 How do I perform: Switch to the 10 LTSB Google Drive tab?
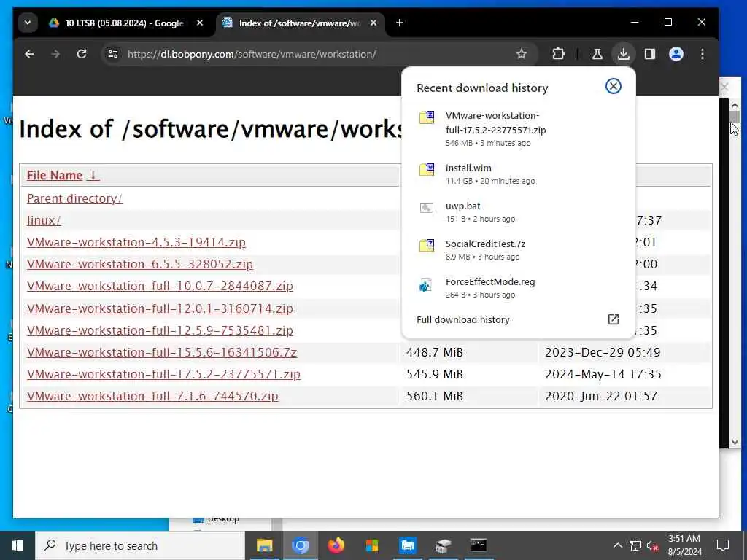pyautogui.click(x=117, y=23)
